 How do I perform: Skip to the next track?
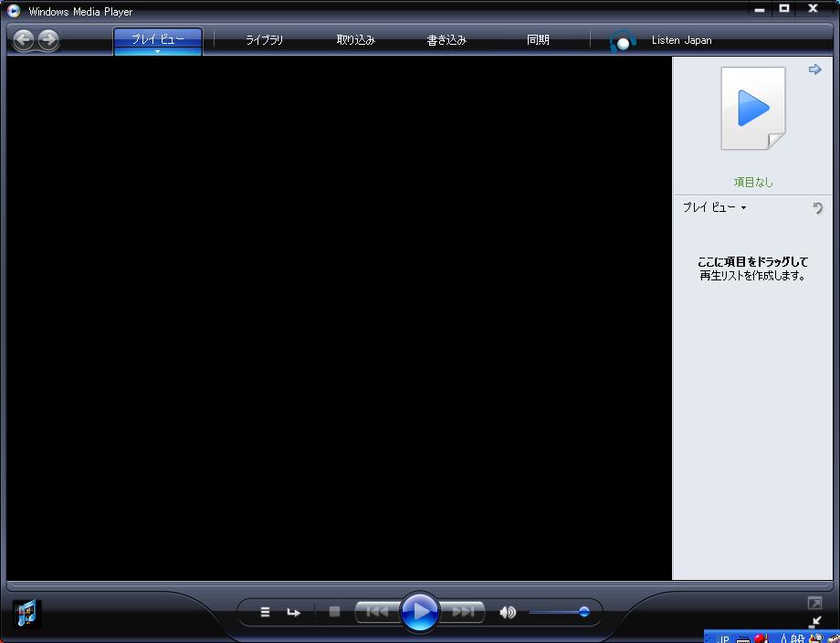(x=463, y=611)
